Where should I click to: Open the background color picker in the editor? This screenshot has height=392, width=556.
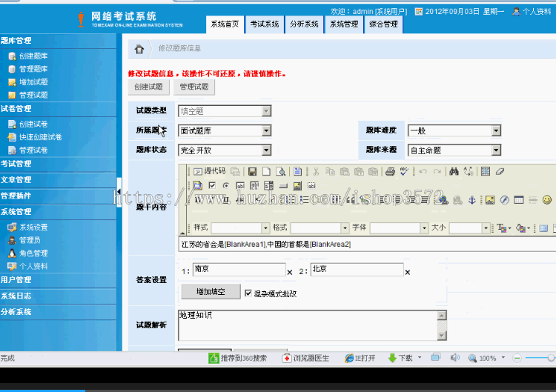[x=523, y=228]
